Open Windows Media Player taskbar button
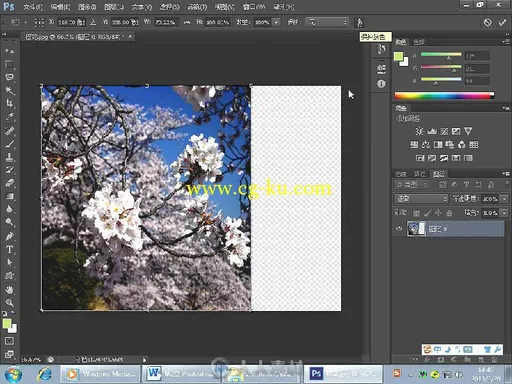 tap(100, 374)
